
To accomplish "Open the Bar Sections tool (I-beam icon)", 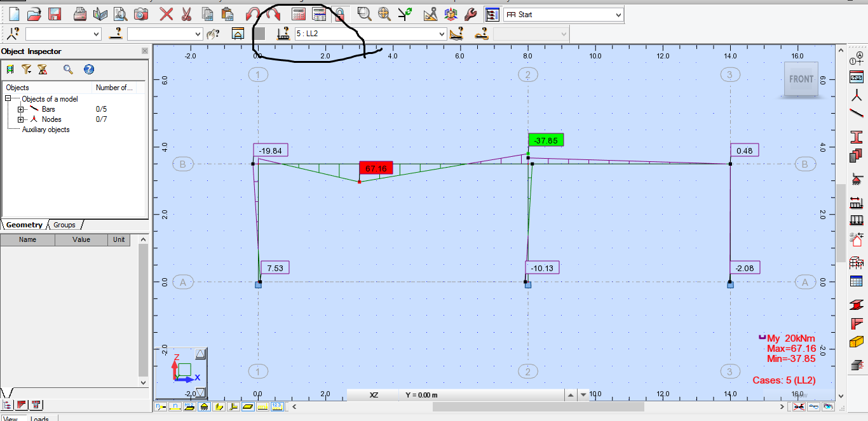I will [x=857, y=136].
